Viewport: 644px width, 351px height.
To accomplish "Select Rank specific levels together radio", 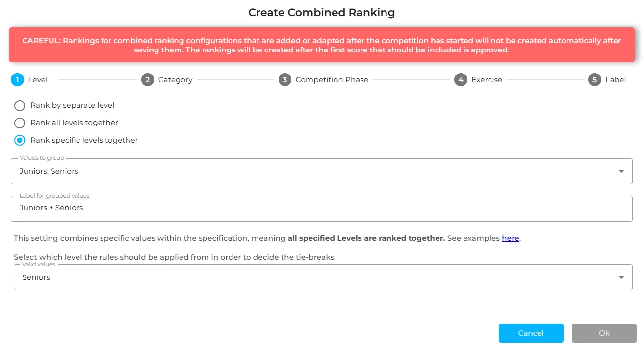I will pyautogui.click(x=20, y=140).
